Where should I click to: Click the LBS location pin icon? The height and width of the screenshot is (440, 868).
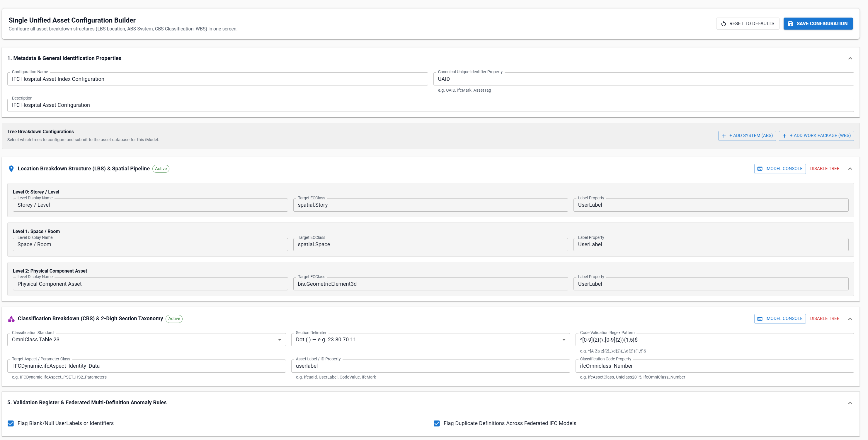tap(11, 169)
